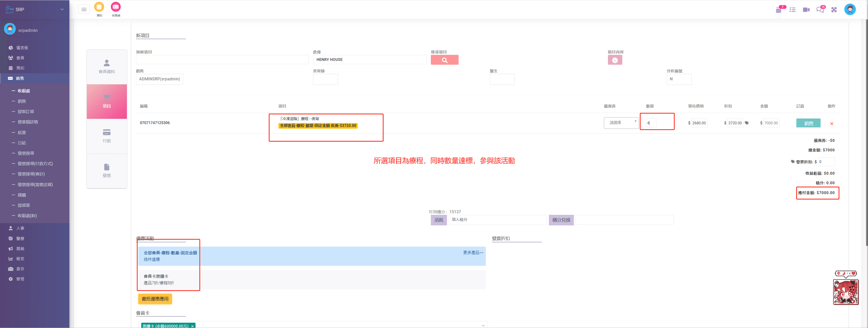The height and width of the screenshot is (328, 868).
Task: Remove the 黑鑽卡 tag with its x
Action: pos(192,326)
